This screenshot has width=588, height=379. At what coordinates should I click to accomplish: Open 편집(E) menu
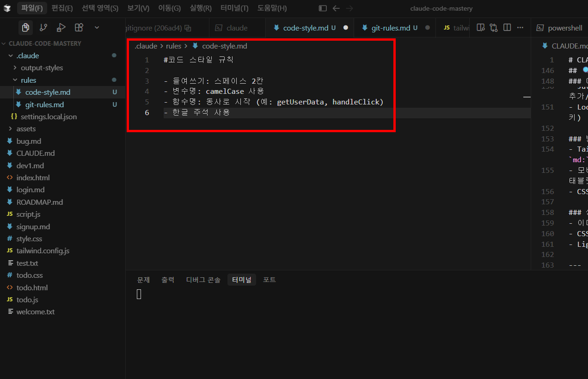(62, 8)
